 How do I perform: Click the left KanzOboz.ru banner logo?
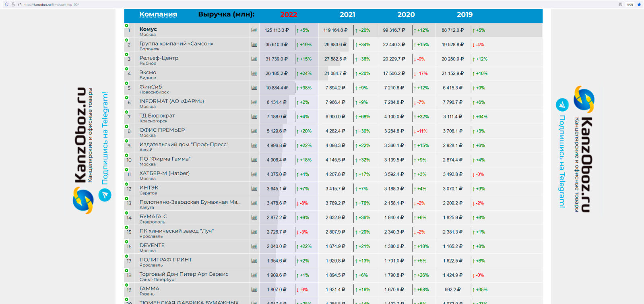83,150
